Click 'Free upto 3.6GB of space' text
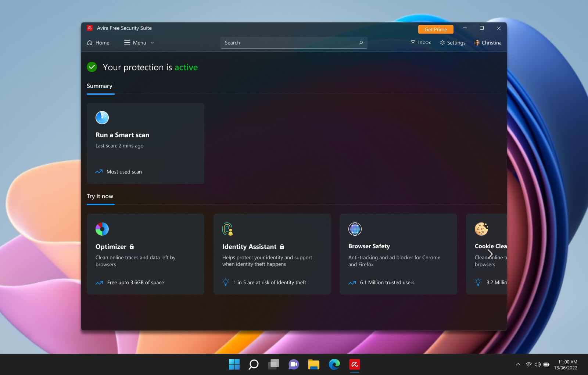This screenshot has width=588, height=375. click(x=136, y=283)
